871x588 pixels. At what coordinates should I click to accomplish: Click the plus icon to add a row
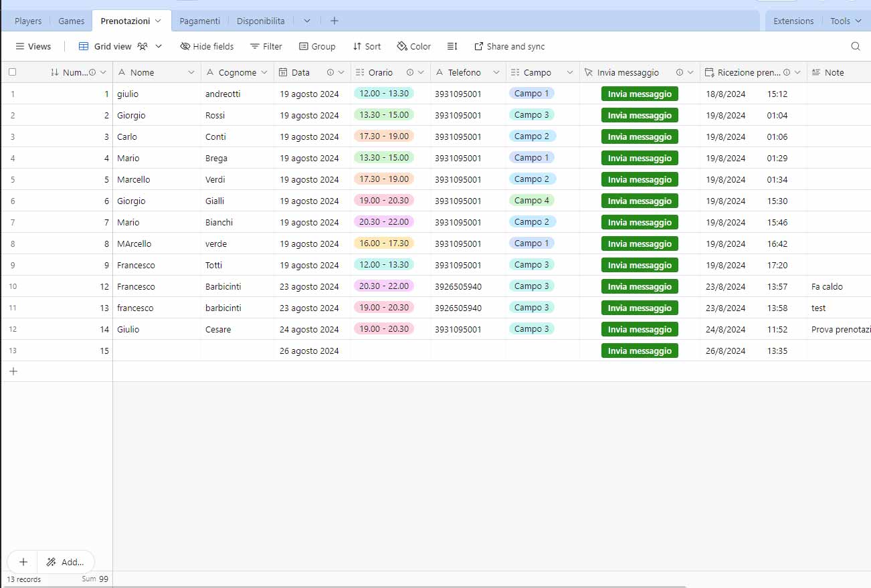13,371
